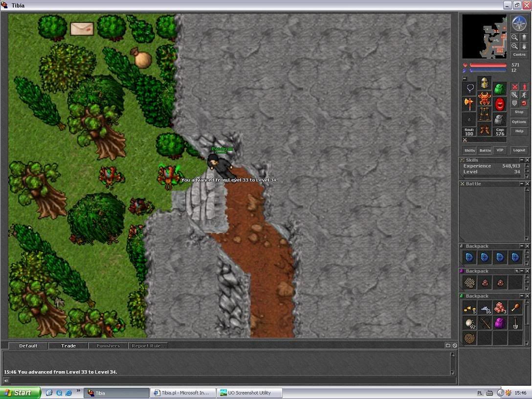Switch to the Default chat tab
This screenshot has height=399, width=532.
point(28,346)
